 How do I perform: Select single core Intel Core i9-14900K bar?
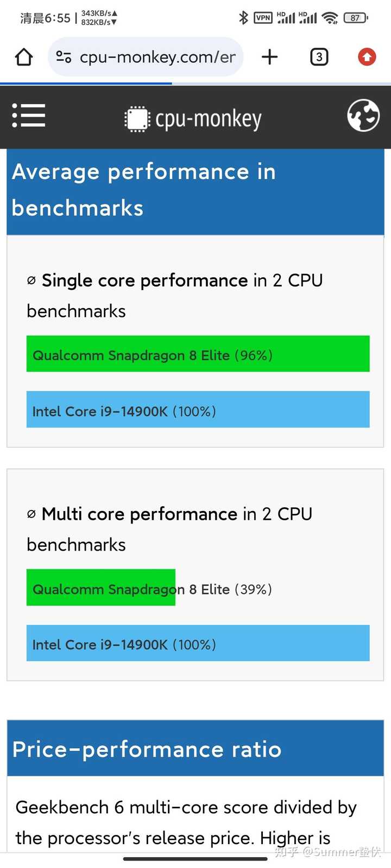[198, 410]
